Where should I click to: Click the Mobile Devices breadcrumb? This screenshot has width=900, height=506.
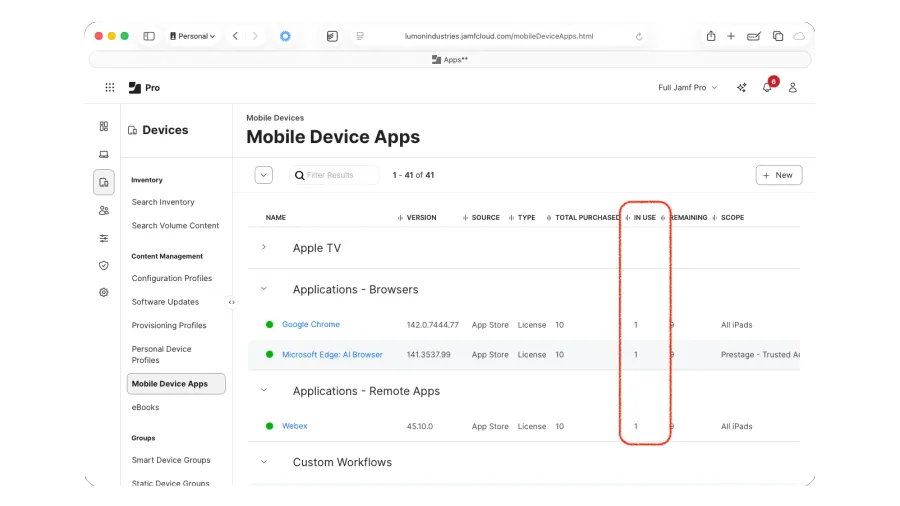click(x=275, y=118)
